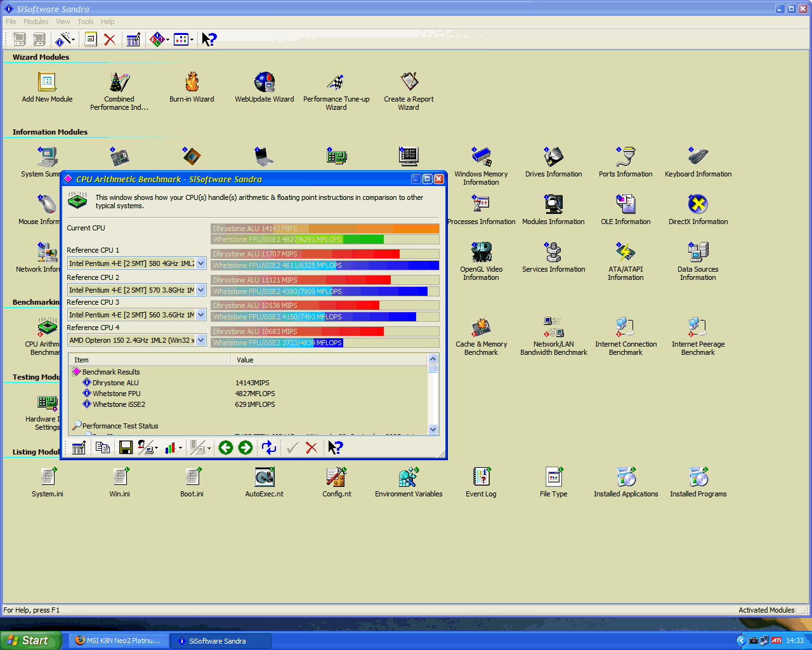Open the Tools menu
812x650 pixels.
(86, 22)
